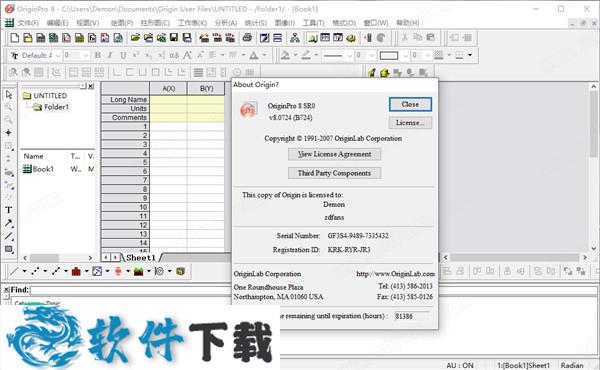Open the http://www.OriginLab.com link
Viewport: 600px width, 370px height.
[395, 274]
